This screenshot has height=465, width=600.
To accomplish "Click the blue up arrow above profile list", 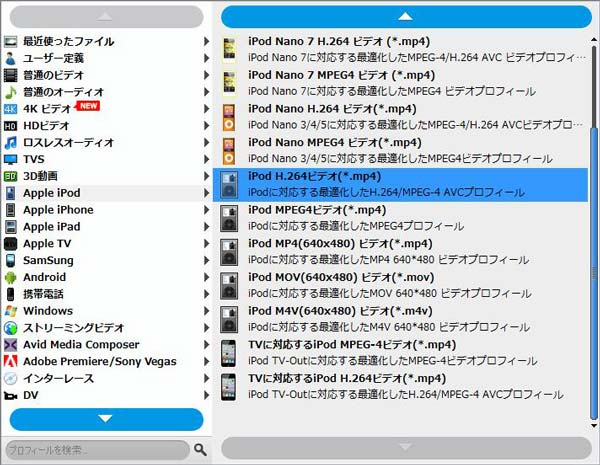I will (406, 16).
